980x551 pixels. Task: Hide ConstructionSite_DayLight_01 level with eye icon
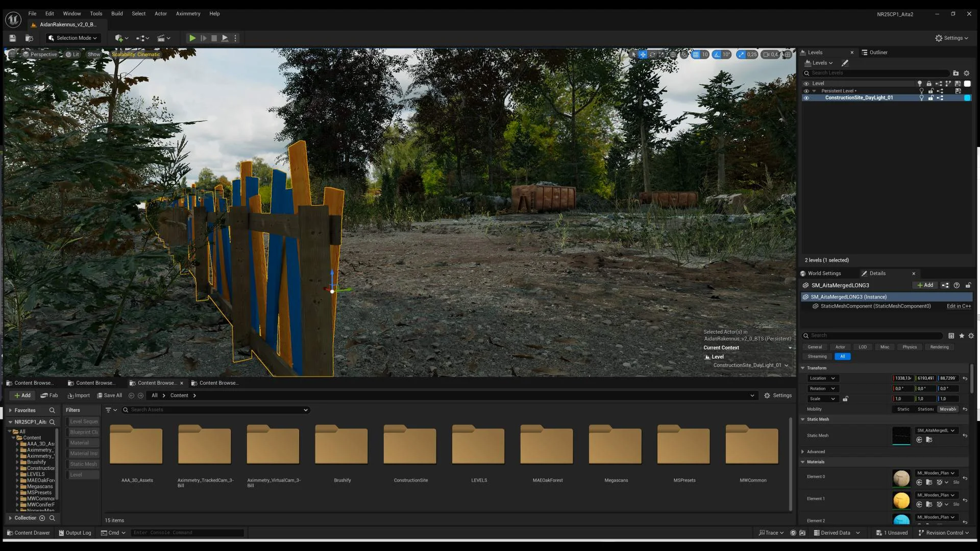tap(806, 98)
